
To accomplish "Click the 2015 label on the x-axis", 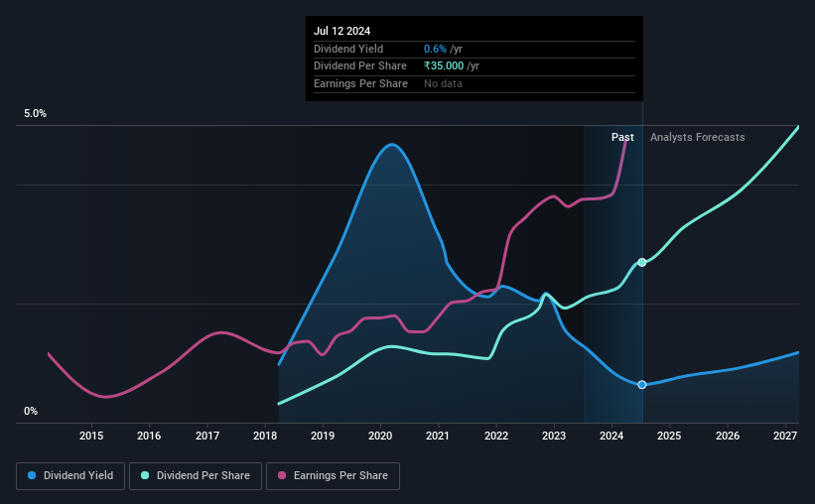I will tap(91, 436).
